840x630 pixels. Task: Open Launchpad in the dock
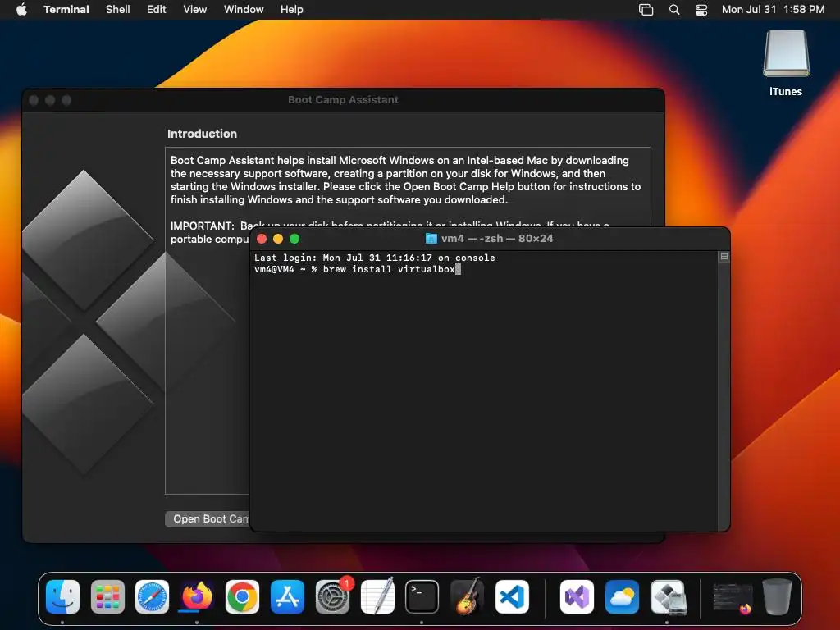point(107,597)
